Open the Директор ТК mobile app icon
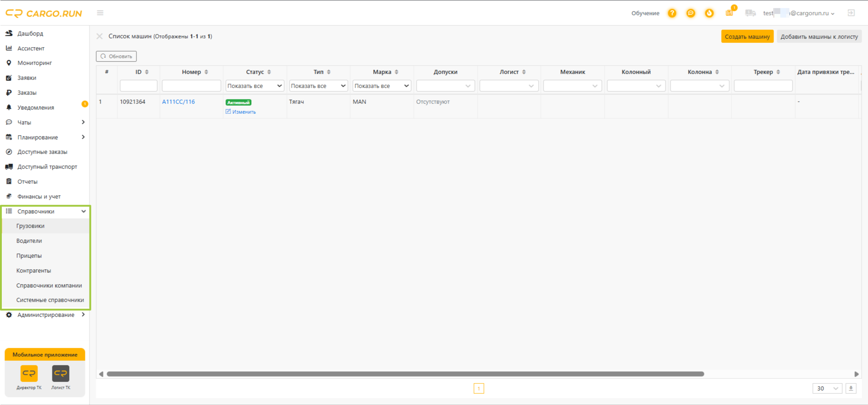 pos(29,373)
